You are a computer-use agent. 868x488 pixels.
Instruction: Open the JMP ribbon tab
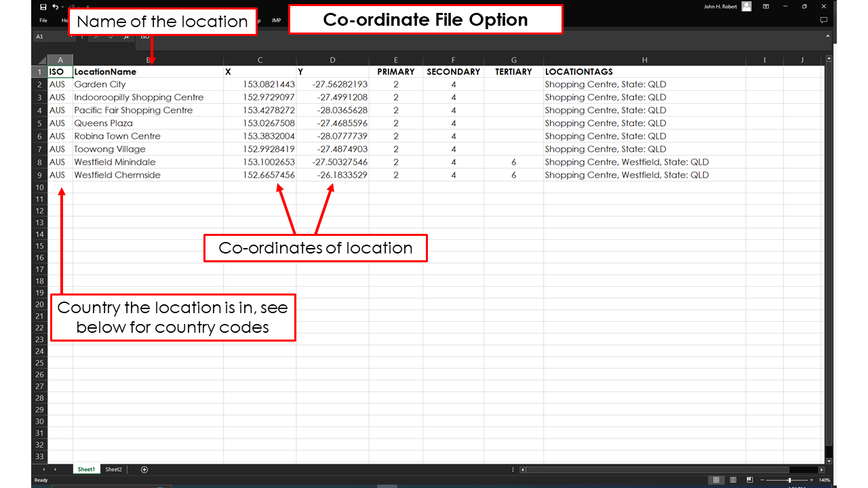pyautogui.click(x=276, y=20)
